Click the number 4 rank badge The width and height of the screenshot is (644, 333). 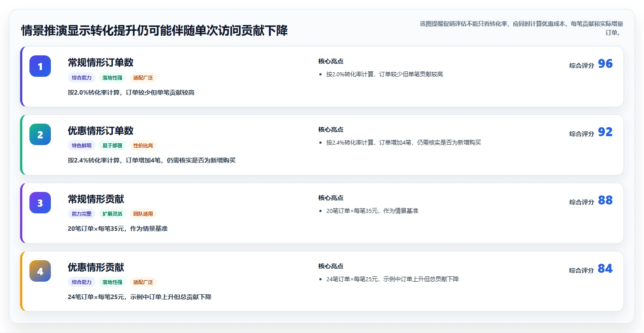[x=40, y=271]
